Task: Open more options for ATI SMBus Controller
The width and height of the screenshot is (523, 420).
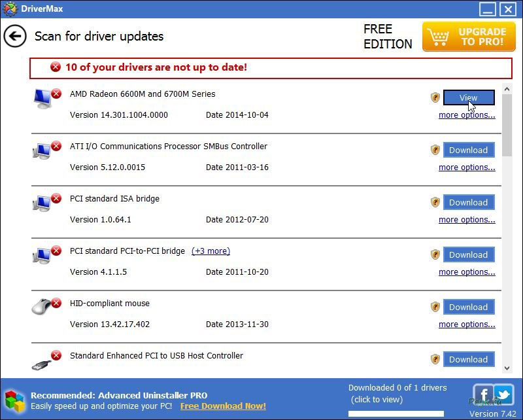Action: pyautogui.click(x=467, y=167)
